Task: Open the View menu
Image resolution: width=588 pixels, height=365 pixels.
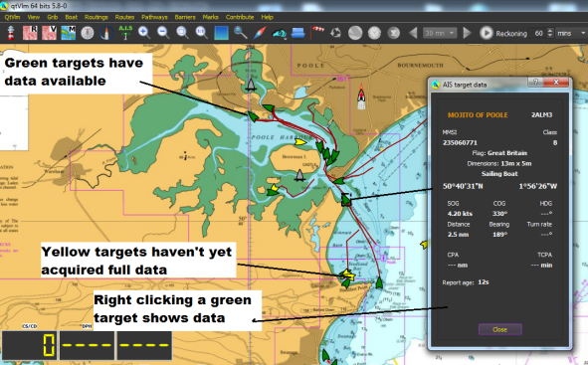Action: [x=34, y=17]
